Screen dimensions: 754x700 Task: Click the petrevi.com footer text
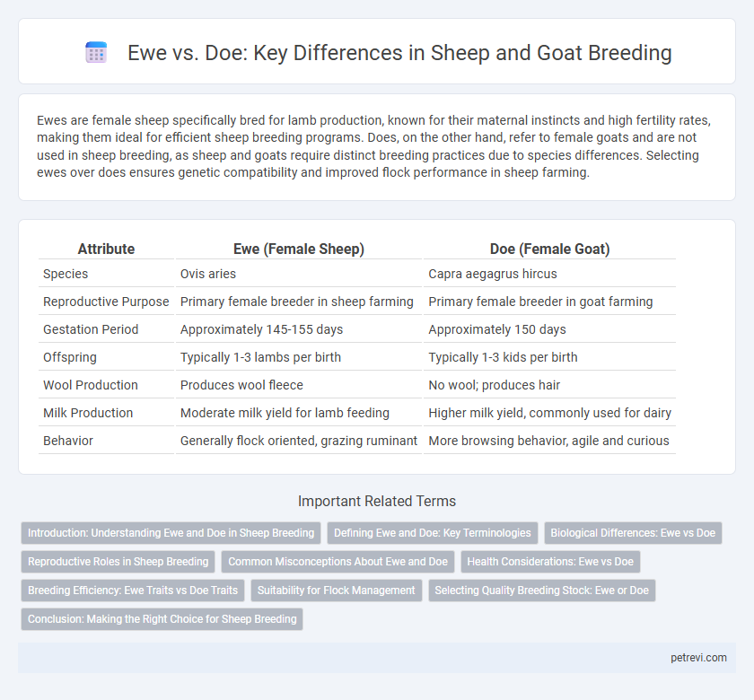click(698, 658)
